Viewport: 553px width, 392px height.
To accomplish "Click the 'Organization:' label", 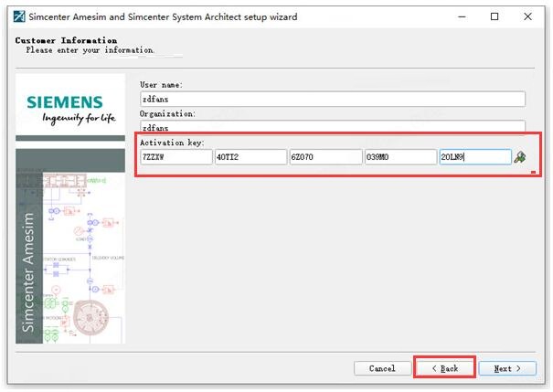I will [167, 113].
